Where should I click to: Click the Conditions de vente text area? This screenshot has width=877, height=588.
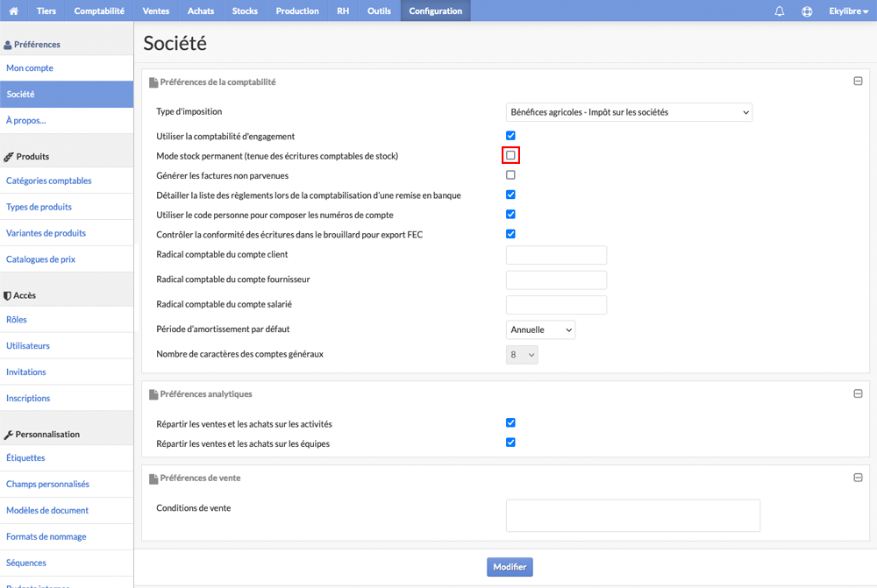[632, 515]
